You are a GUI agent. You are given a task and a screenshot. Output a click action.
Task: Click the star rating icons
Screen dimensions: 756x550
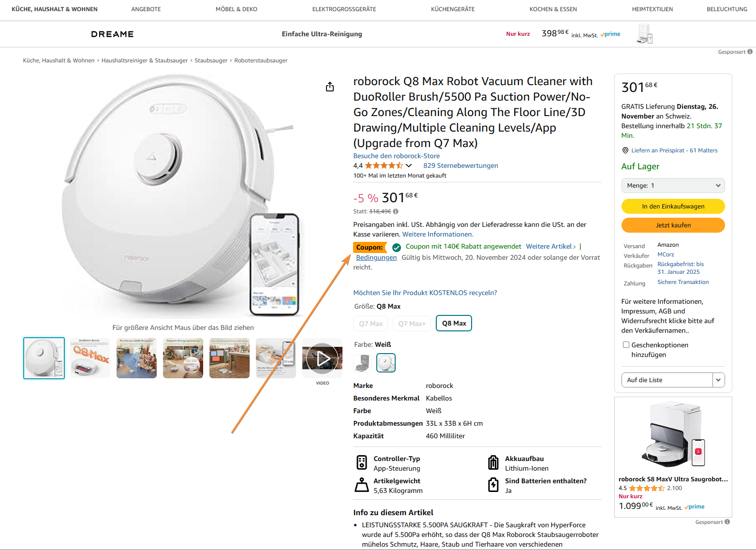tap(384, 165)
